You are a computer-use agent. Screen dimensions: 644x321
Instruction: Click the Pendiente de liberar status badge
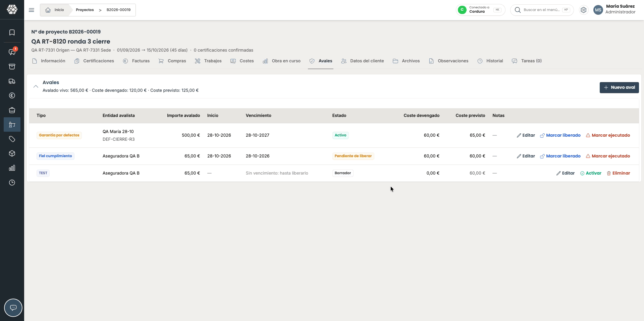click(x=353, y=156)
